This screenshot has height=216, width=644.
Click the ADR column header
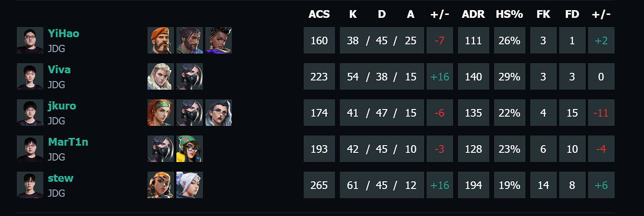coord(473,14)
